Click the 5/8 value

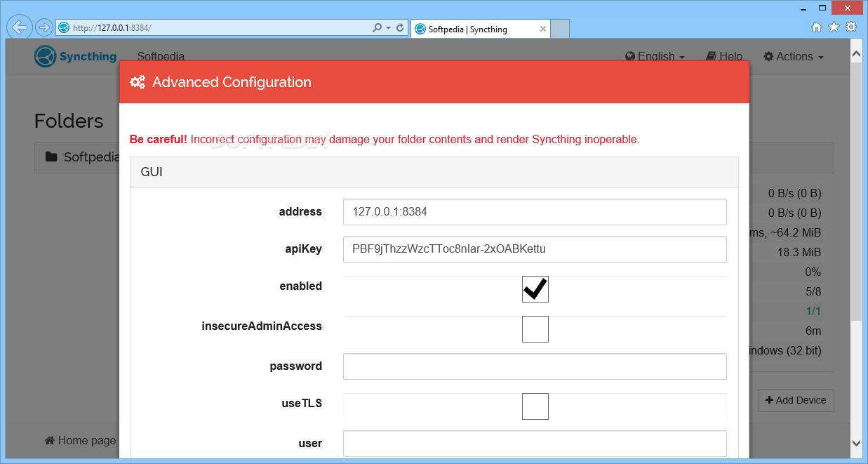(813, 291)
